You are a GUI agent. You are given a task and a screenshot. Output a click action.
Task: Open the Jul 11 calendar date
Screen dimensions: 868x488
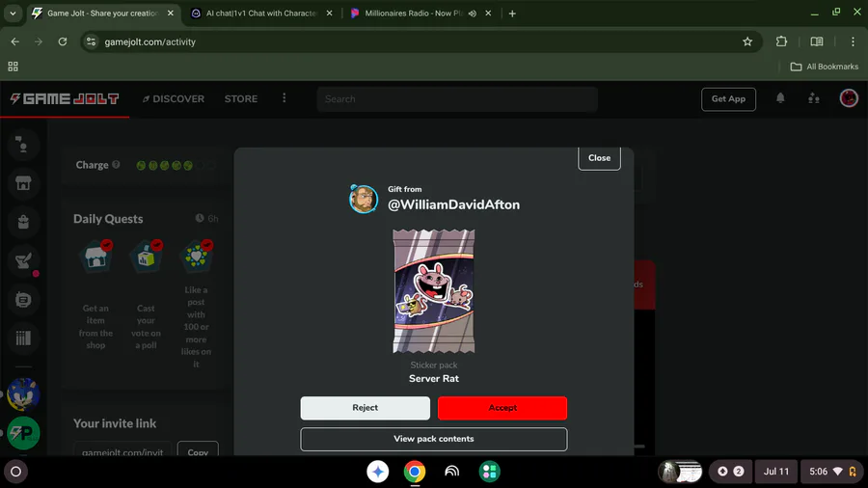click(776, 472)
